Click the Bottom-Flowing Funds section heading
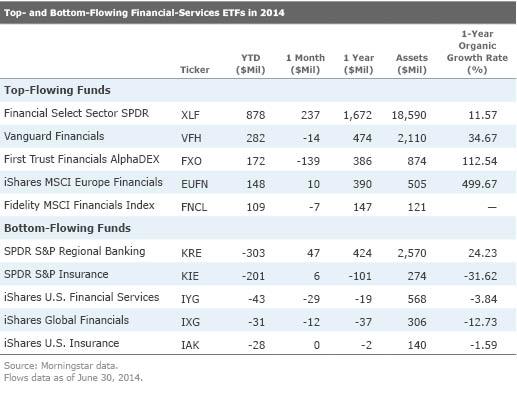517x394 pixels. pyautogui.click(x=67, y=228)
